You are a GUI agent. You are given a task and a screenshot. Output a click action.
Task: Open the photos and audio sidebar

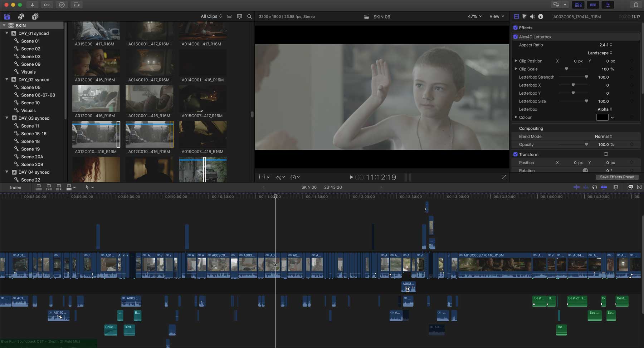click(x=21, y=16)
